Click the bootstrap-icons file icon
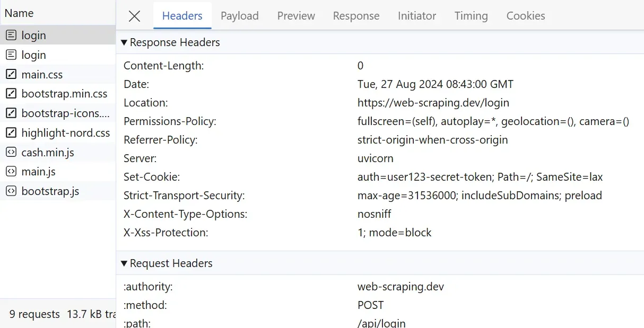Viewport: 644px width, 328px height. click(x=12, y=113)
